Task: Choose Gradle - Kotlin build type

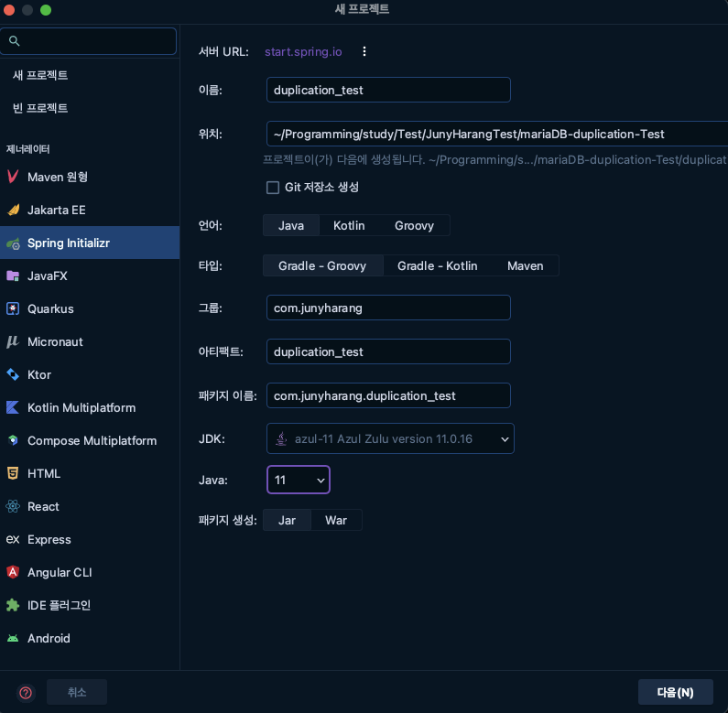Action: 438,266
